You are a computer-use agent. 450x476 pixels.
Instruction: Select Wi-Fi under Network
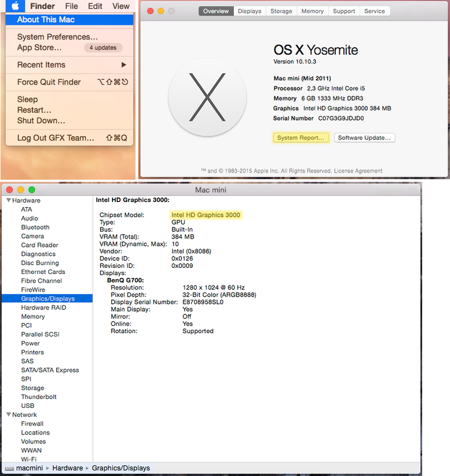(29, 459)
